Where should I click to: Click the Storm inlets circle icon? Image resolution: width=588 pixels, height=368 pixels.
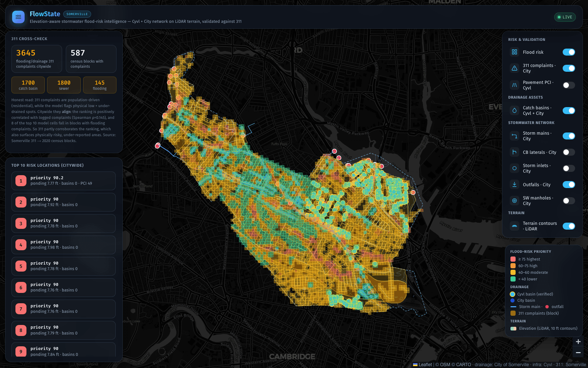tap(514, 168)
